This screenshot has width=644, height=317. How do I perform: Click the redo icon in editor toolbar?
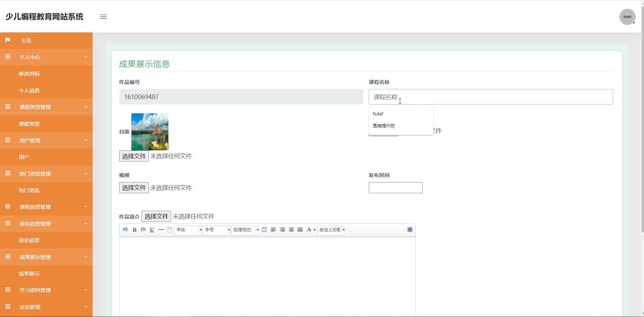click(x=143, y=230)
